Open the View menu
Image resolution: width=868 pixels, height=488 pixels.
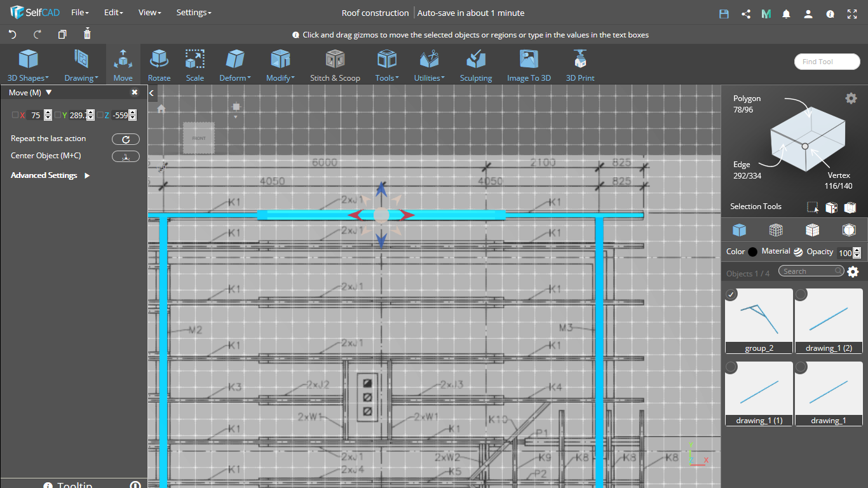(x=149, y=13)
